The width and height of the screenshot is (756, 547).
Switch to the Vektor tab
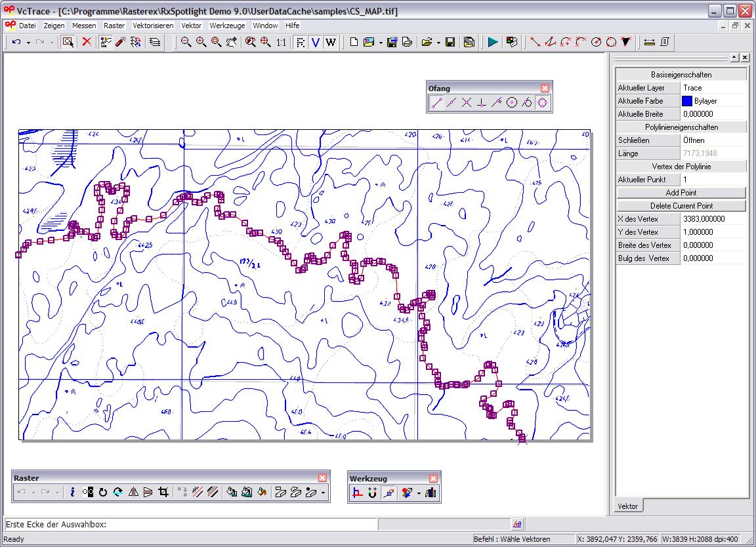pos(628,506)
